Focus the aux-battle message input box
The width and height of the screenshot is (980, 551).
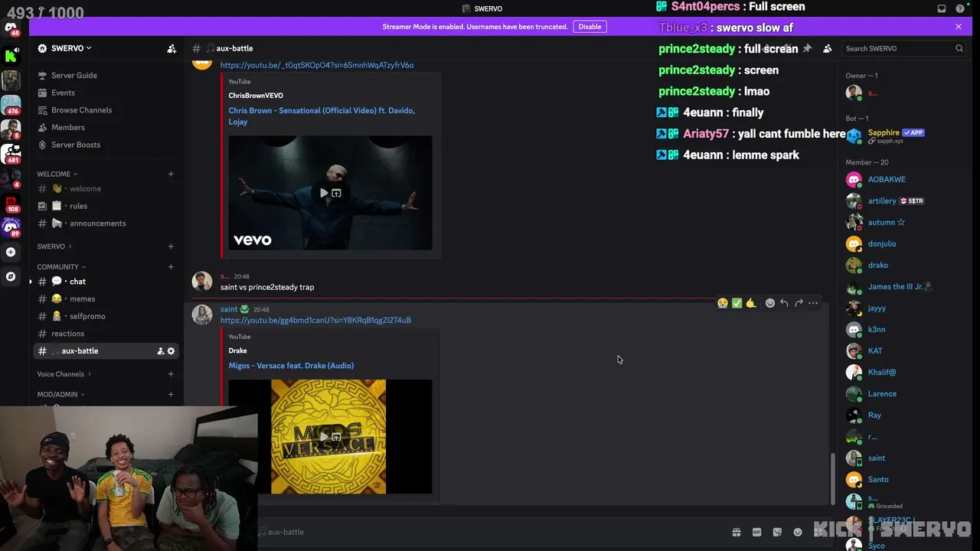point(490,532)
